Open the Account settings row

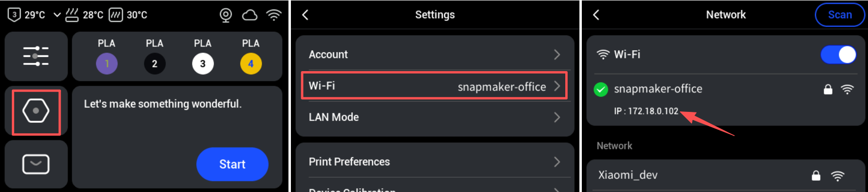click(434, 55)
